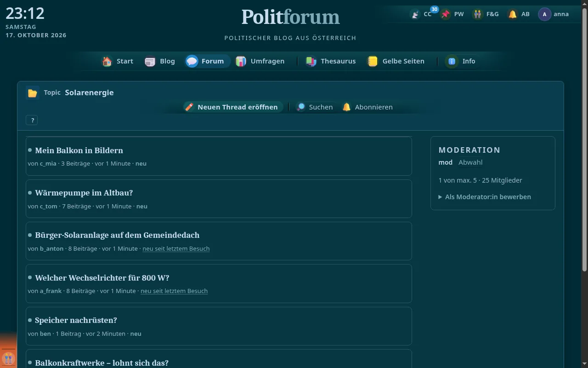This screenshot has height=368, width=588.
Task: Click the Abonnieren label
Action: pos(374,107)
